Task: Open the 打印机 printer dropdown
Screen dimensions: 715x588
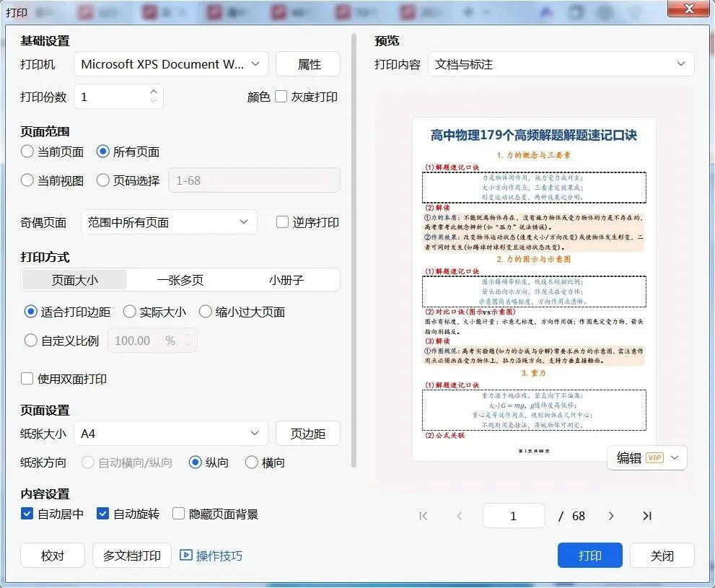Action: (172, 64)
